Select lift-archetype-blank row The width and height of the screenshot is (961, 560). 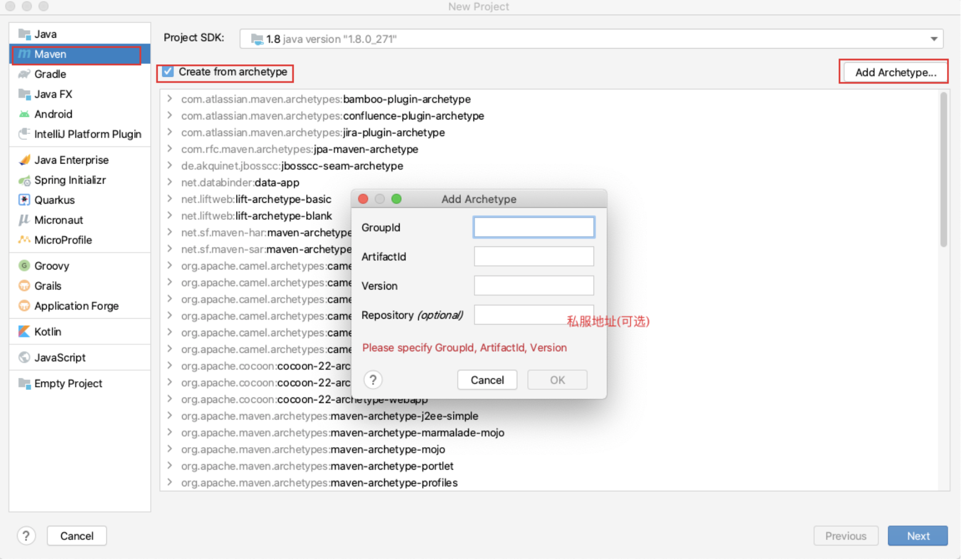(257, 216)
